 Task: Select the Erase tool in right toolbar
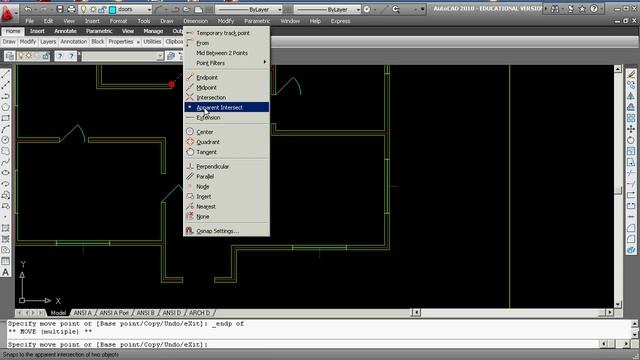(631, 74)
